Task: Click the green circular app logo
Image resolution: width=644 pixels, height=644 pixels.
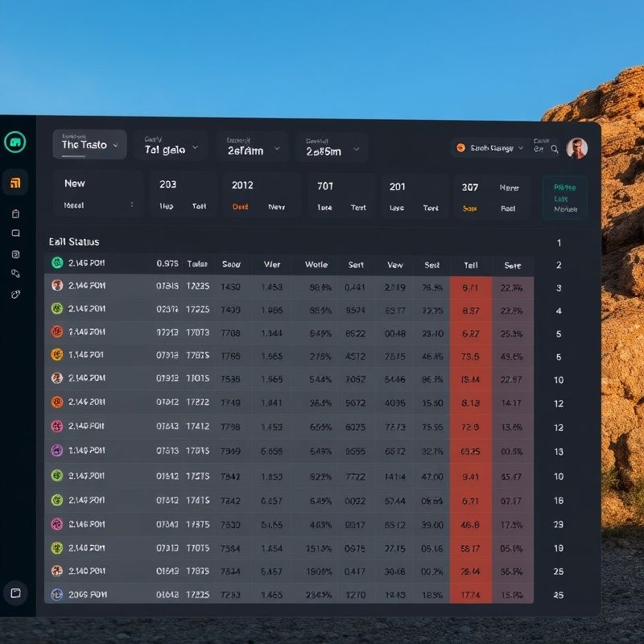Action: tap(15, 142)
